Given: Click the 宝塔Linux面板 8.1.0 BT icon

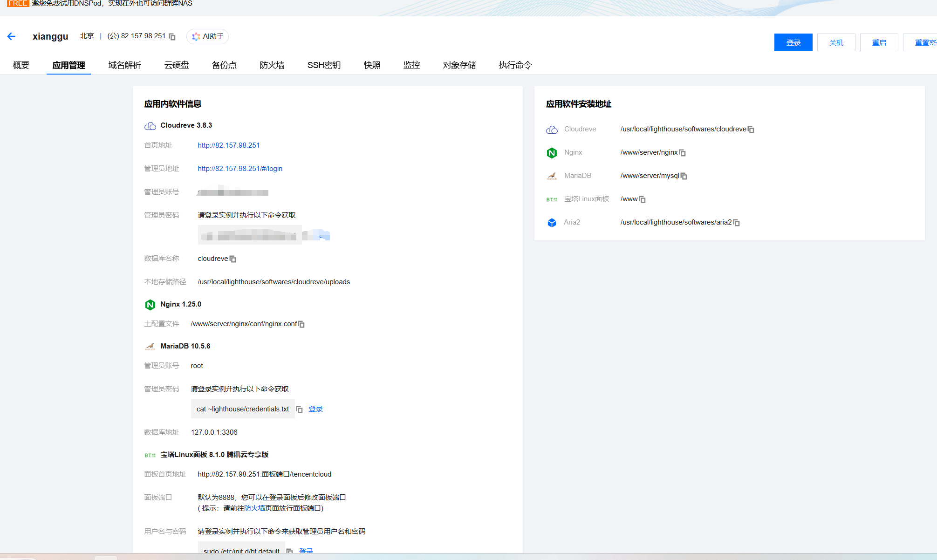Looking at the screenshot, I should (x=150, y=455).
